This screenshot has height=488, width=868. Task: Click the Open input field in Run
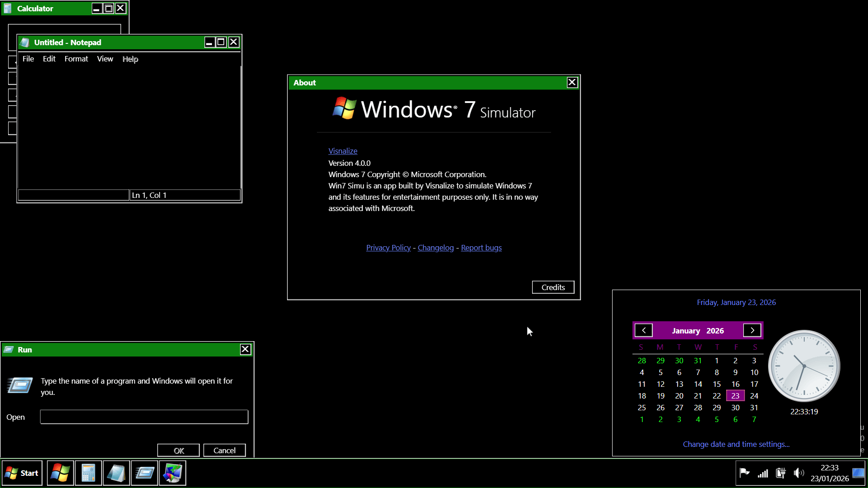coord(144,417)
